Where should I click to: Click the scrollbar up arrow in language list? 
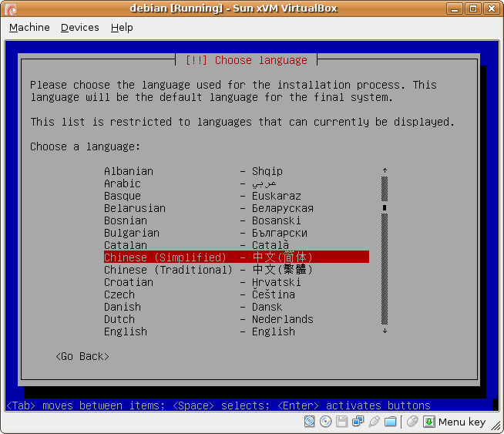coord(385,170)
